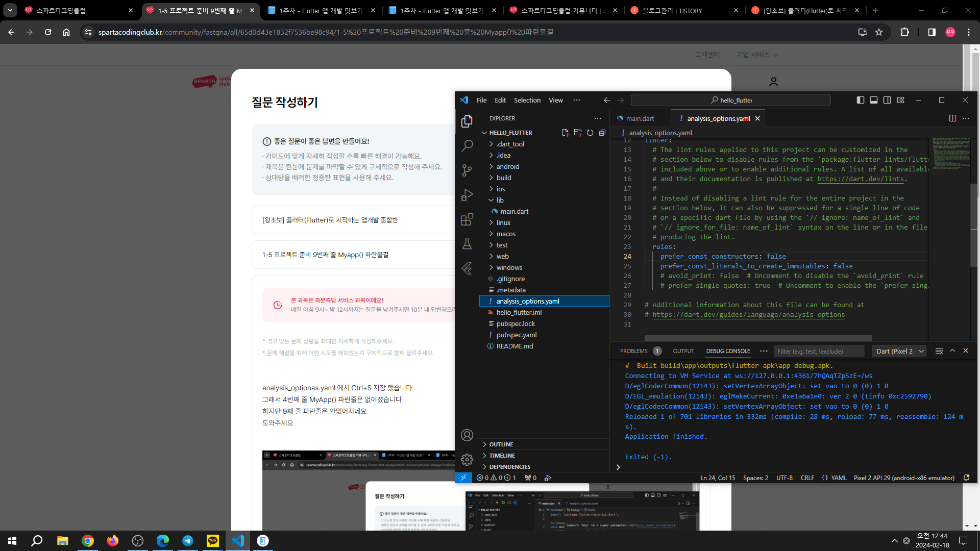Open the Extensions view in VS Code

click(x=467, y=219)
